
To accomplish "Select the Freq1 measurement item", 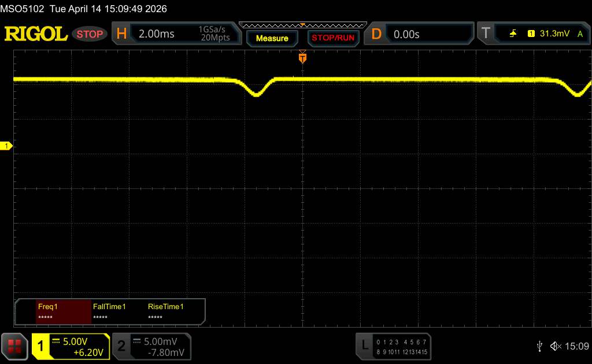I will [64, 311].
